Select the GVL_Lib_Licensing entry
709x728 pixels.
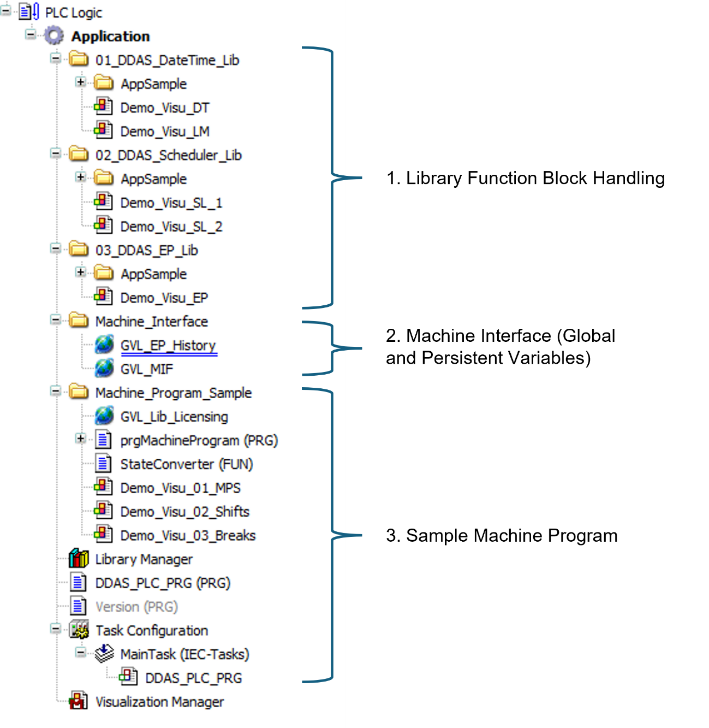(175, 417)
